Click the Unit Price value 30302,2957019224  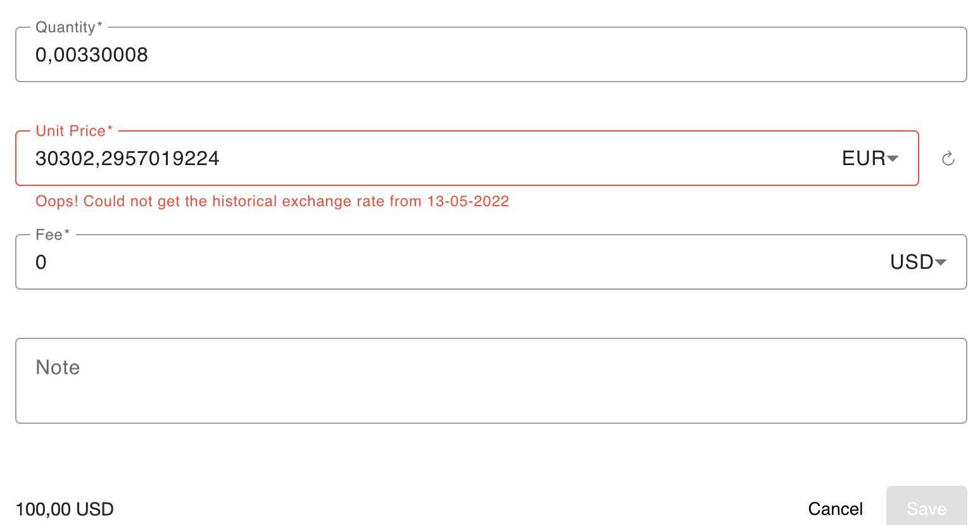[127, 159]
